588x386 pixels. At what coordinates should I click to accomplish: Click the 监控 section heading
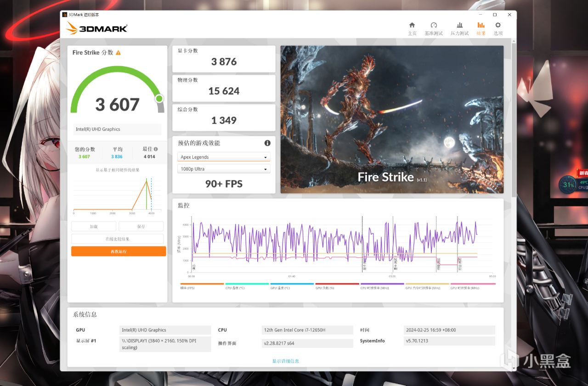pyautogui.click(x=183, y=205)
